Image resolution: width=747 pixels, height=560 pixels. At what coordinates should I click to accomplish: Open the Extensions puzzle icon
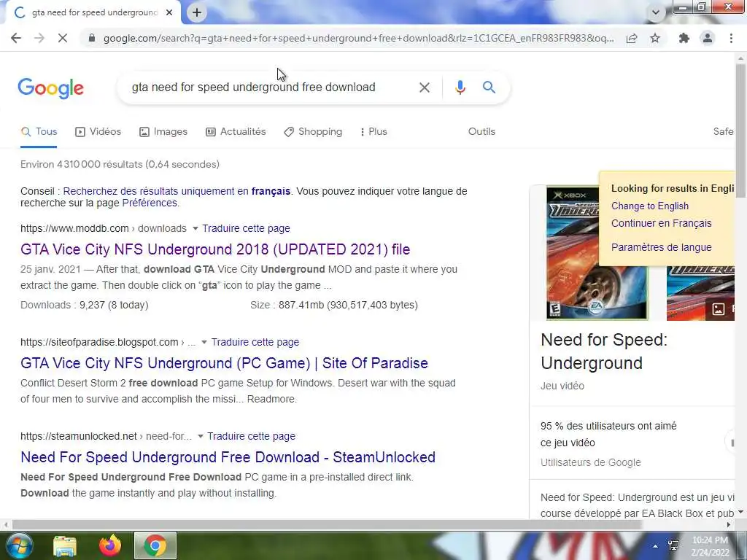(684, 38)
